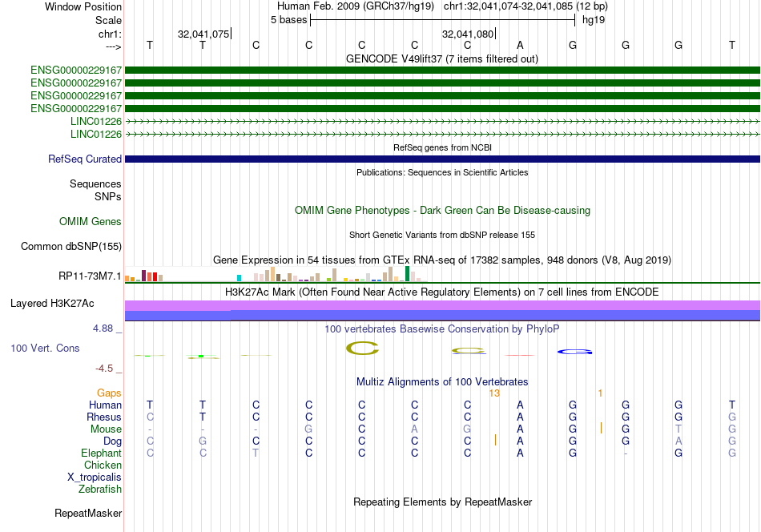The width and height of the screenshot is (761, 532).
Task: Click the hg19 label beside scale bar
Action: [594, 20]
